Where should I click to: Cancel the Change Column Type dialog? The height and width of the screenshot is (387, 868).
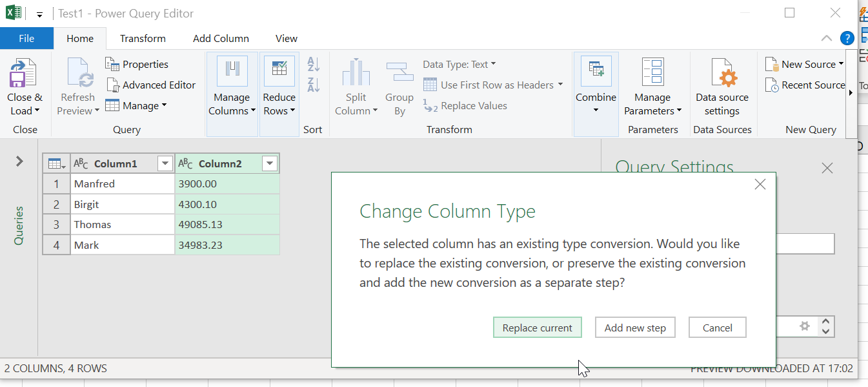pyautogui.click(x=717, y=328)
